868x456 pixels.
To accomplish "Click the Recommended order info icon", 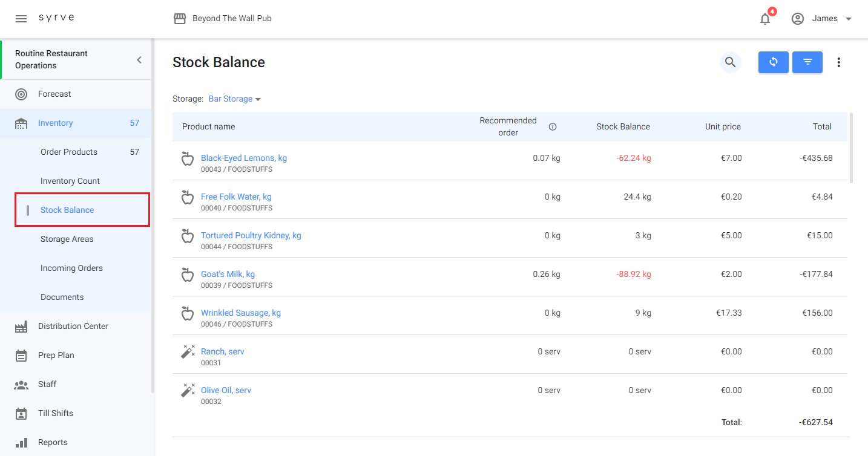I will [x=552, y=127].
